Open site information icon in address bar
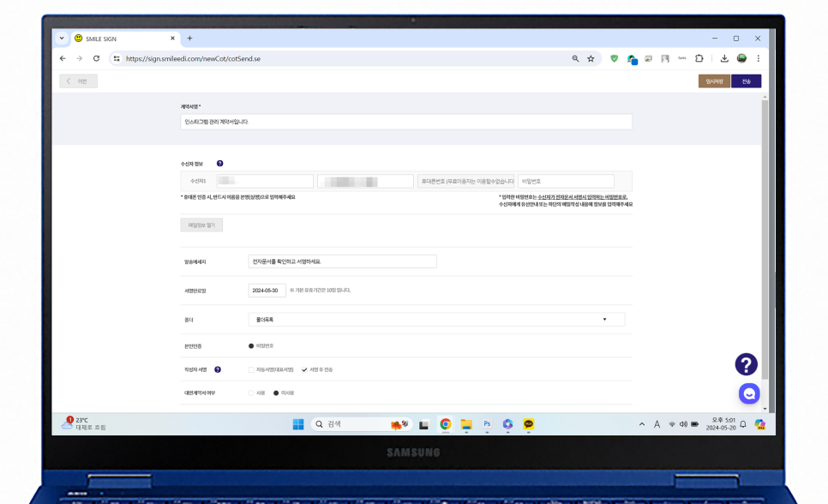Viewport: 828px width, 504px height. click(117, 58)
